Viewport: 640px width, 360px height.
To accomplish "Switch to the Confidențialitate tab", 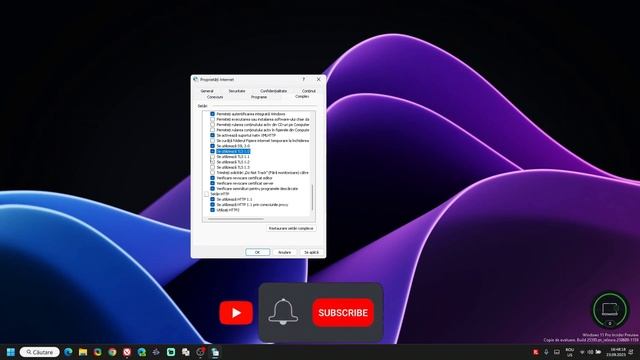I will tap(273, 91).
